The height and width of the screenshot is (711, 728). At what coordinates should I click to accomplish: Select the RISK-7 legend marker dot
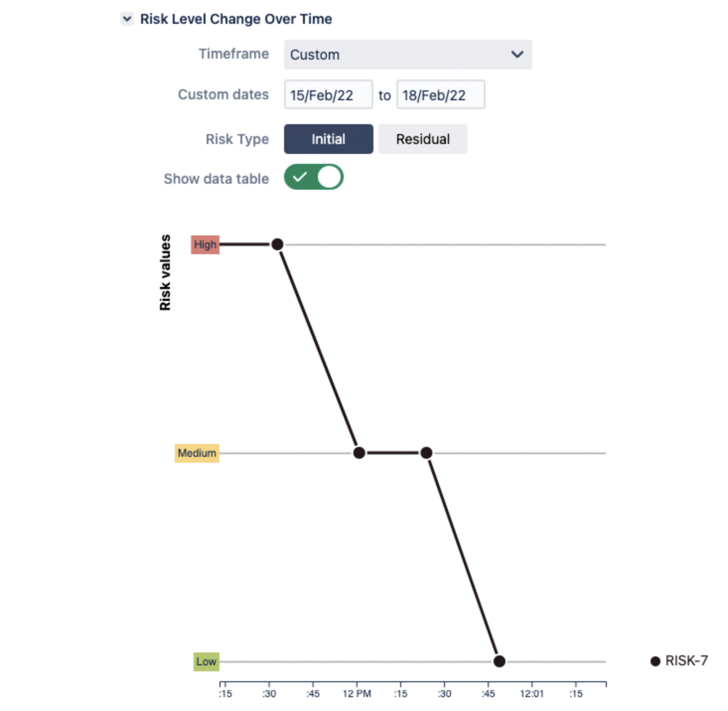point(655,660)
